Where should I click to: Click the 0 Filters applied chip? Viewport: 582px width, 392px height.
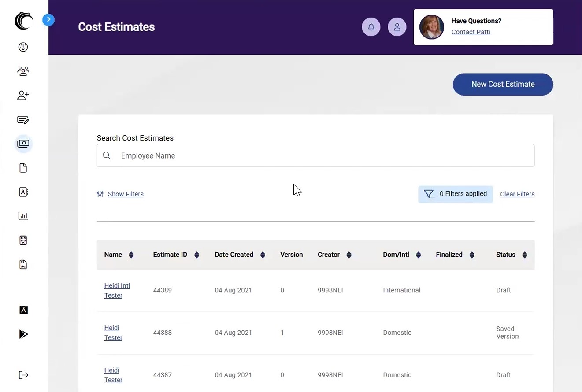click(x=456, y=194)
